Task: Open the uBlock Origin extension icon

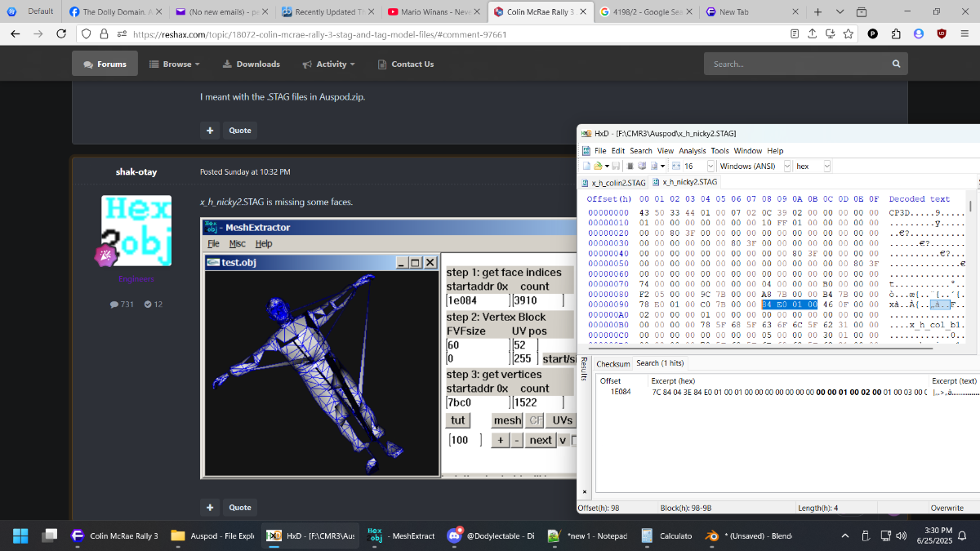Action: 942,33
